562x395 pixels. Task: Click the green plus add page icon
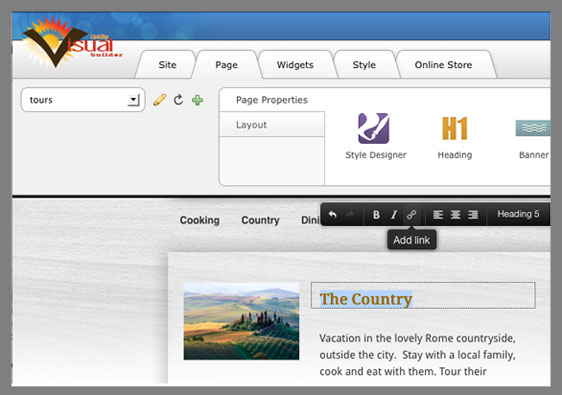pos(197,100)
